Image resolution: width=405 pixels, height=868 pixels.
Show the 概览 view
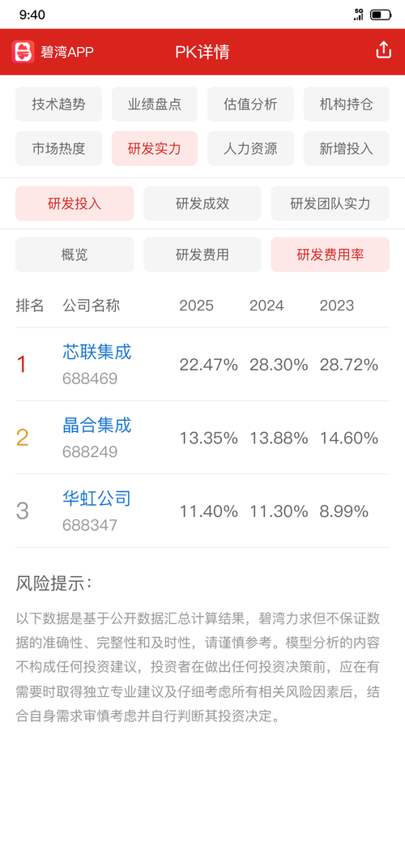75,254
